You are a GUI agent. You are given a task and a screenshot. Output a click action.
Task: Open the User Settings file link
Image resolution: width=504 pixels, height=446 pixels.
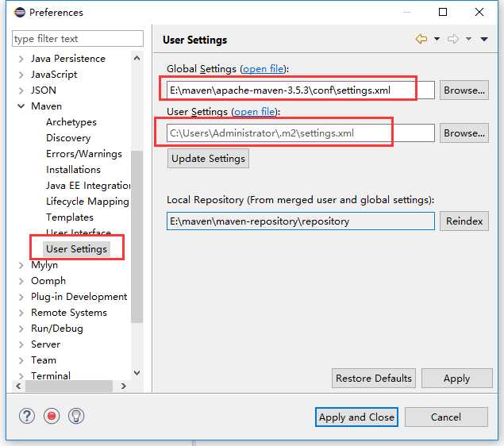(255, 112)
